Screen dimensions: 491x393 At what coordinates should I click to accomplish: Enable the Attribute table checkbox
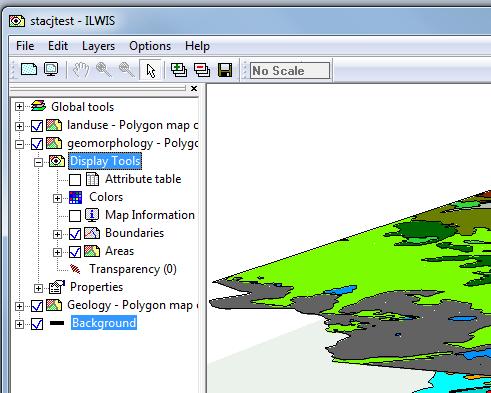click(x=75, y=180)
